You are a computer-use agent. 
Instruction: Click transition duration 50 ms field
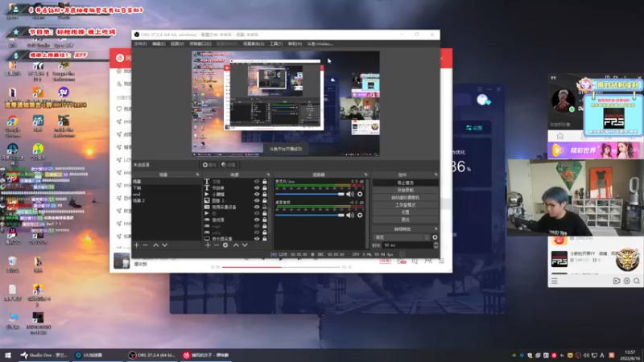[x=407, y=245]
